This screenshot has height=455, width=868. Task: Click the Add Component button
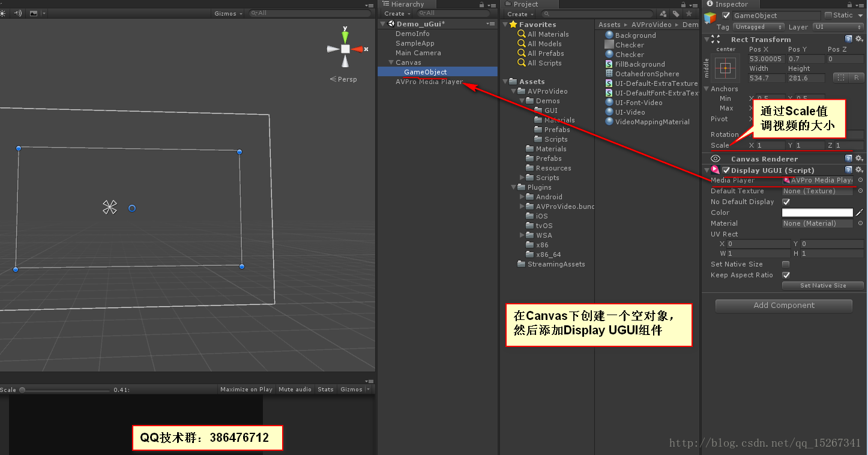click(x=784, y=306)
